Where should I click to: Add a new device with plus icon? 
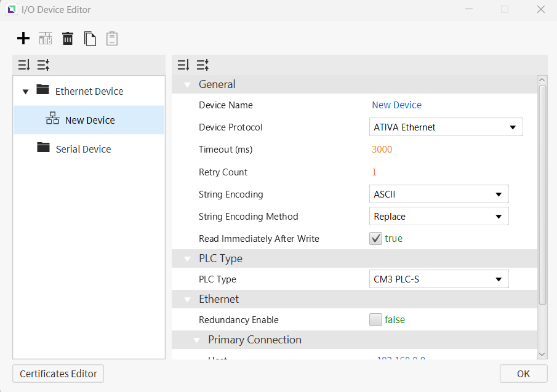click(23, 38)
